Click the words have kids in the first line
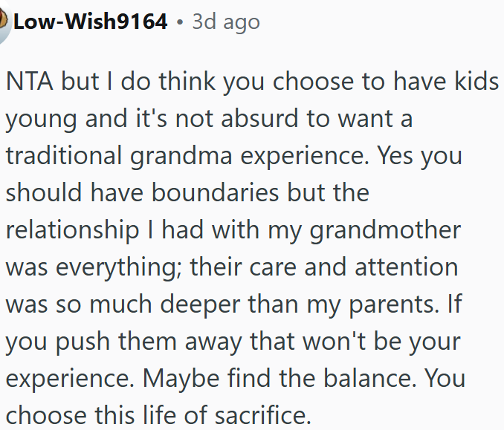Image resolution: width=504 pixels, height=430 pixels. 446,81
